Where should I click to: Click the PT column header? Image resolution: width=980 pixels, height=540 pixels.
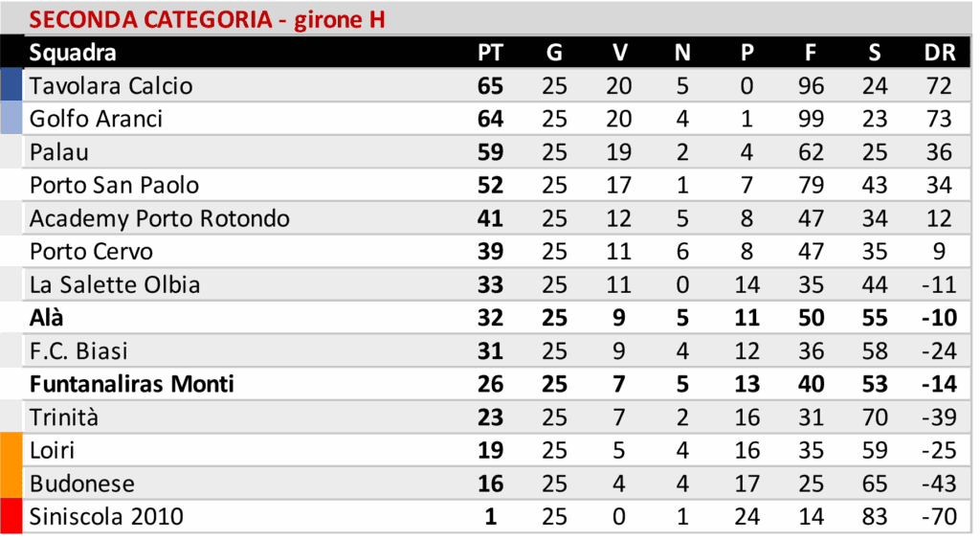coord(490,53)
